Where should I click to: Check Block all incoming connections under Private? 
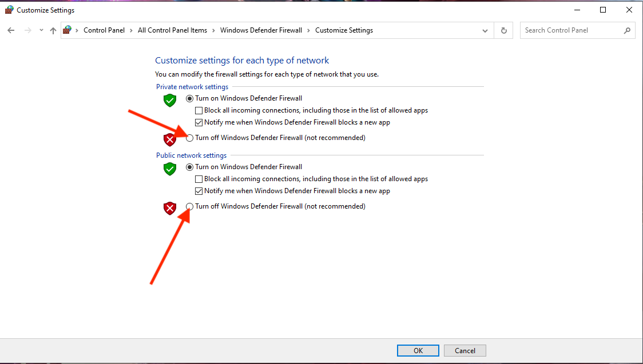tap(199, 110)
